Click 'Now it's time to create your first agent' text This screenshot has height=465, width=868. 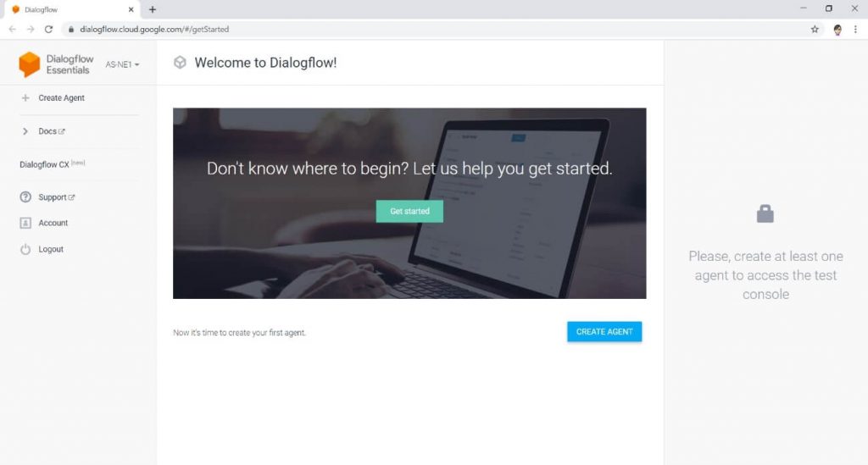[239, 333]
